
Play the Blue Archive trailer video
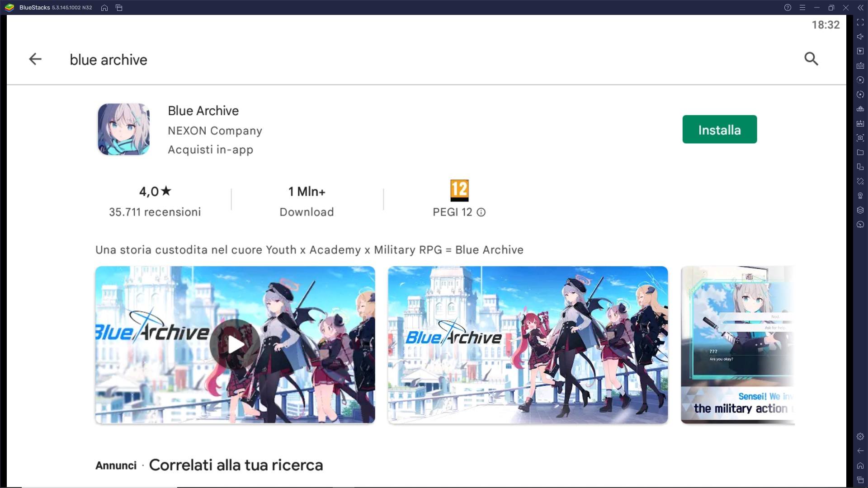click(x=235, y=345)
